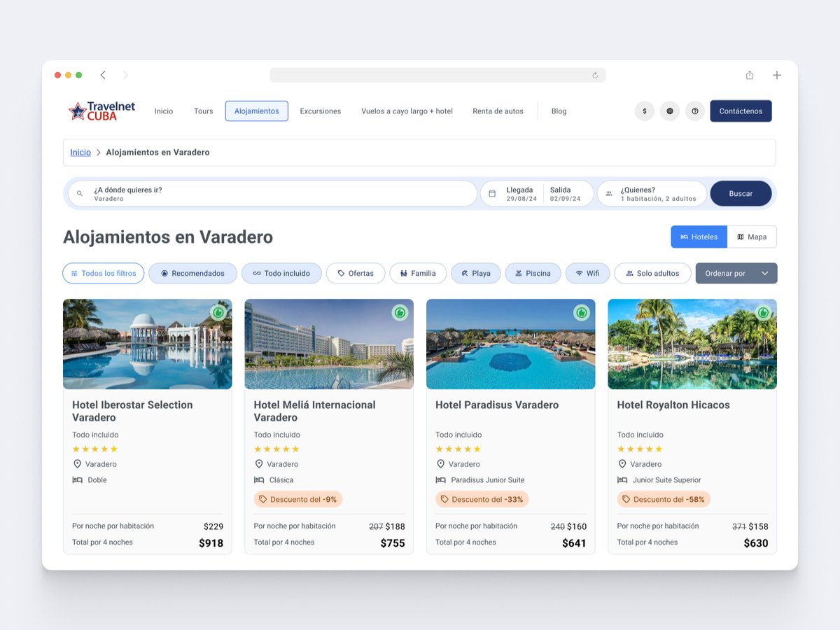Viewport: 840px width, 630px height.
Task: Open Vuelos a cayo largo + hotel
Action: point(407,111)
